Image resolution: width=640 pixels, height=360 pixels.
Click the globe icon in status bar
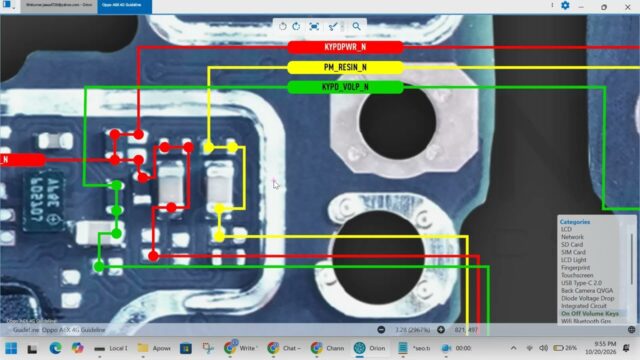[631, 329]
